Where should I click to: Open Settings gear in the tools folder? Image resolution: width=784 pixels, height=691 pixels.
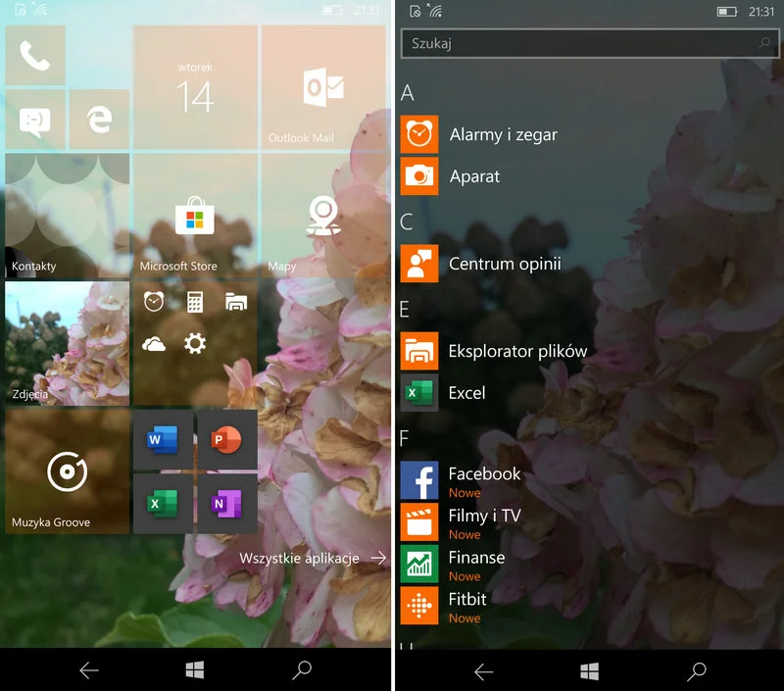(x=195, y=343)
